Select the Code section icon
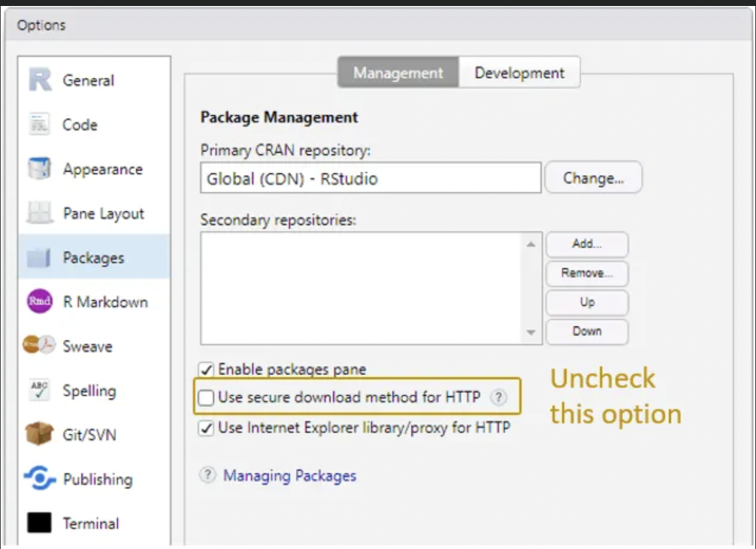The width and height of the screenshot is (756, 549). click(x=39, y=125)
